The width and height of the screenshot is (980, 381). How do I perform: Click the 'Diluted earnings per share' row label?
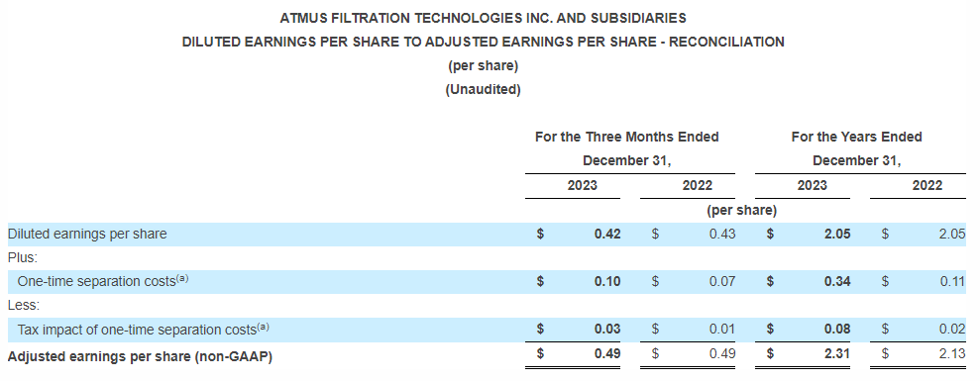click(87, 235)
